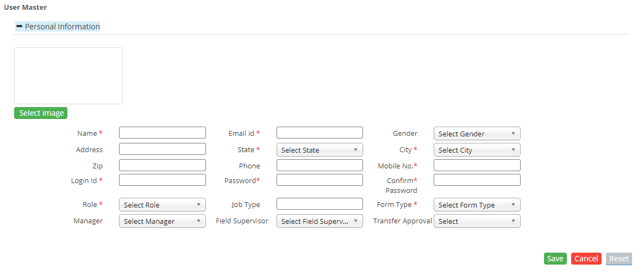Image resolution: width=644 pixels, height=276 pixels.
Task: Expand the Select State dropdown
Action: click(320, 150)
